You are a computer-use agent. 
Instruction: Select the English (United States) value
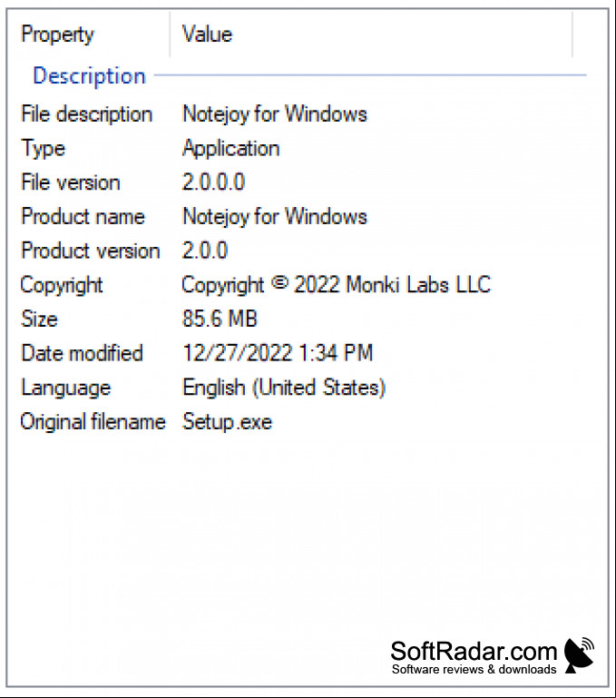coord(284,388)
